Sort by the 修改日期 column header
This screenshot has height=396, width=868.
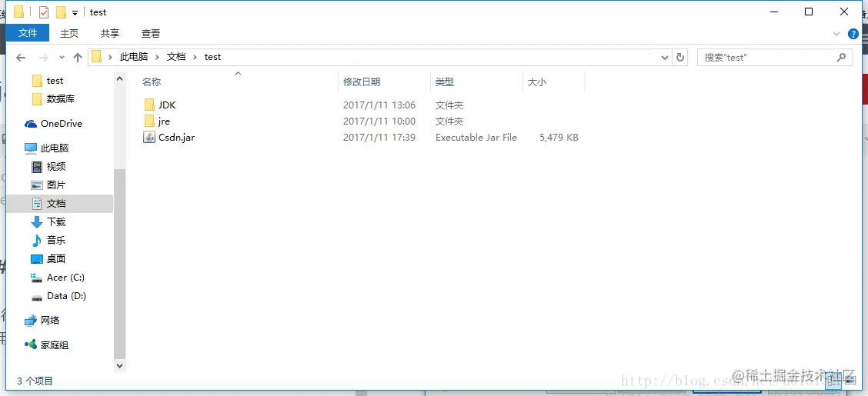point(362,82)
